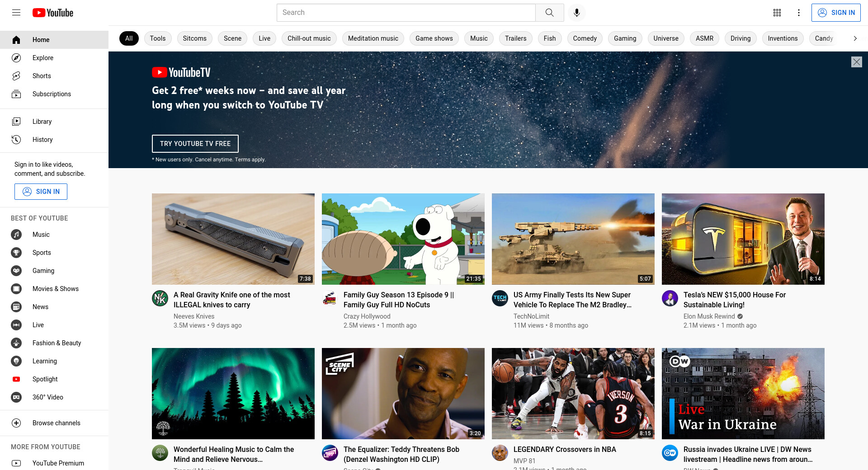
Task: Select the Meditation music chip
Action: (373, 38)
